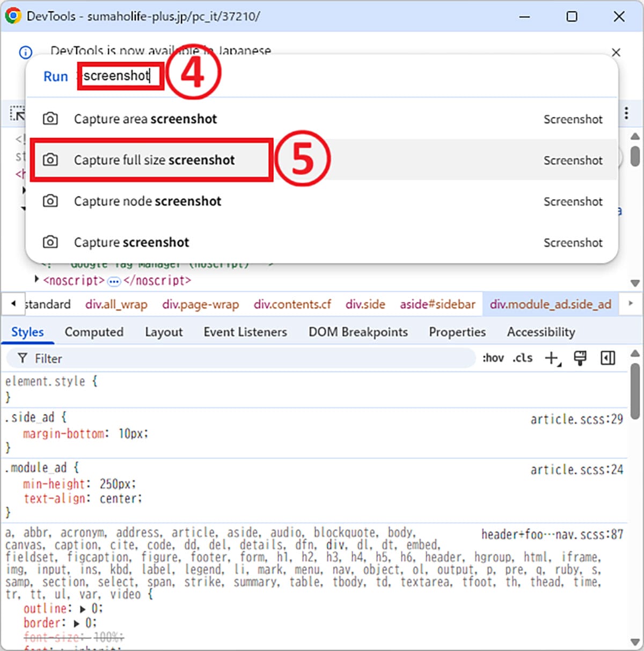Dismiss the DevTools language info banner
The width and height of the screenshot is (644, 651).
pos(616,52)
